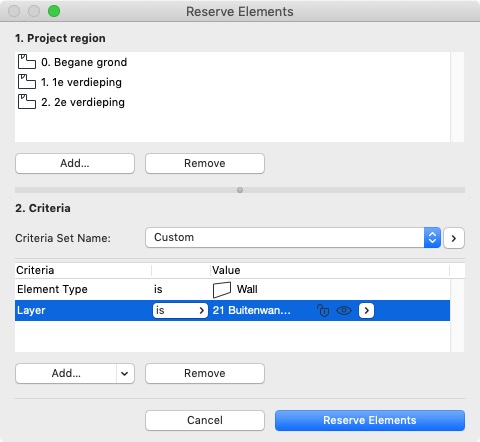Click Add... under the criteria list

click(x=66, y=373)
